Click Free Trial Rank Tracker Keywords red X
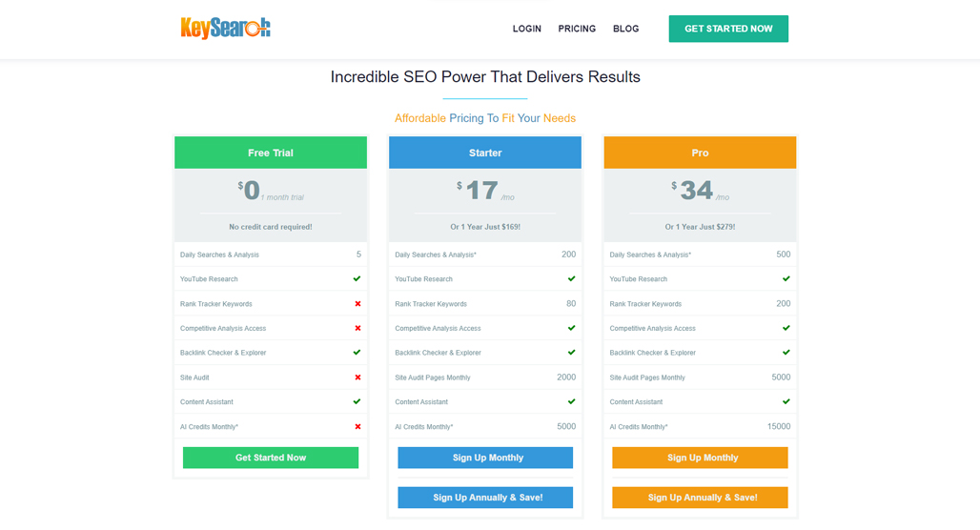Viewport: 980px width, 530px height. 357,304
